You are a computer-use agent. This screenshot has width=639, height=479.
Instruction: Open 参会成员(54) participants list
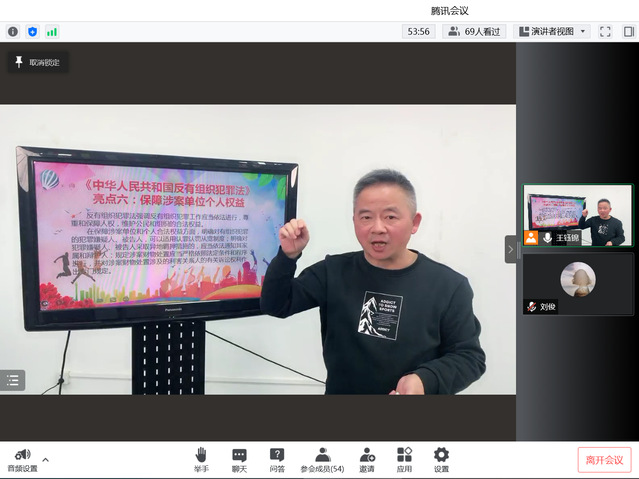click(x=322, y=460)
